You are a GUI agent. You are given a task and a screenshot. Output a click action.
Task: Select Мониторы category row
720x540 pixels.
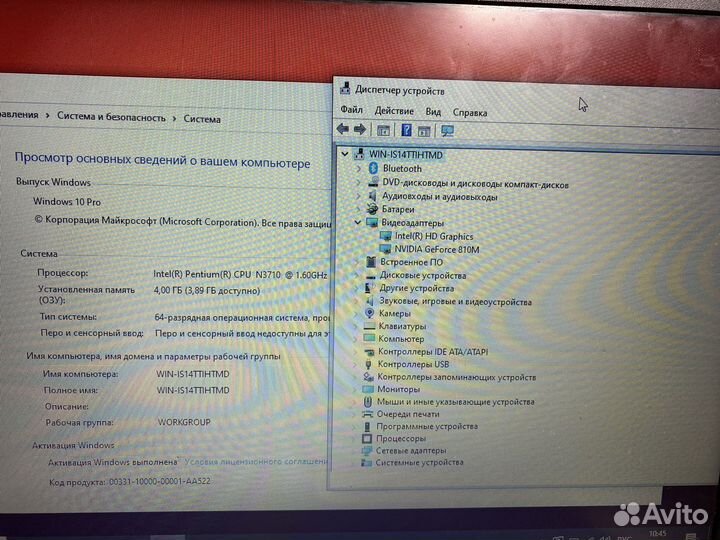(399, 389)
